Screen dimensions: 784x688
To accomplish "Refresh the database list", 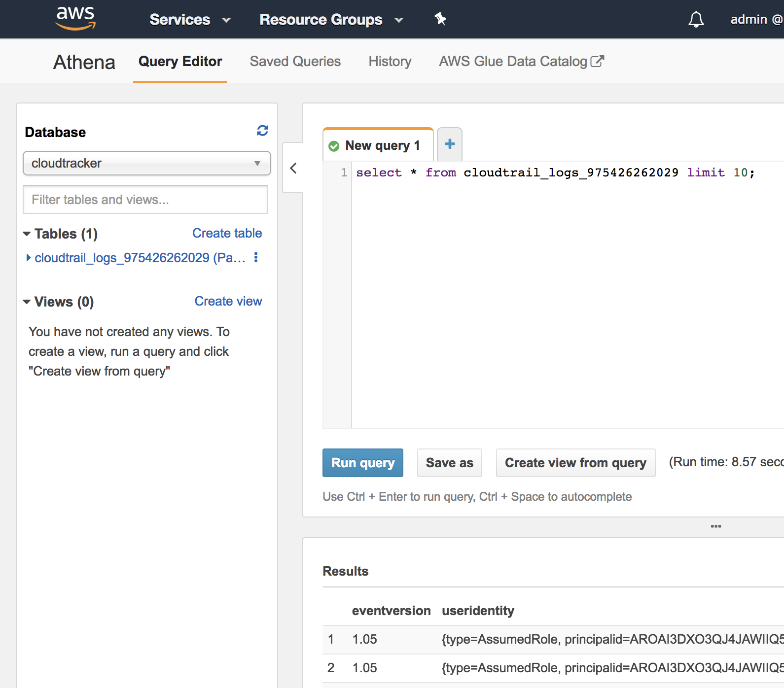I will pos(262,131).
